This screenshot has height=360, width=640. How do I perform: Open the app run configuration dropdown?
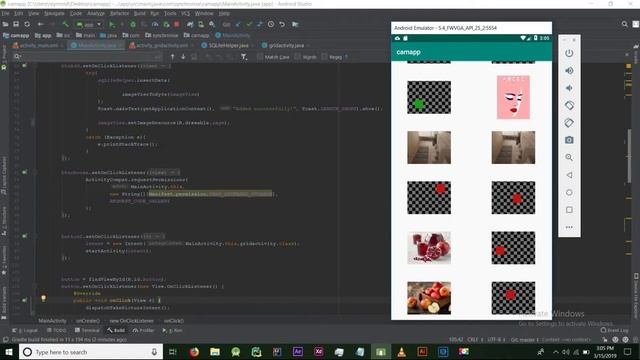pyautogui.click(x=89, y=24)
